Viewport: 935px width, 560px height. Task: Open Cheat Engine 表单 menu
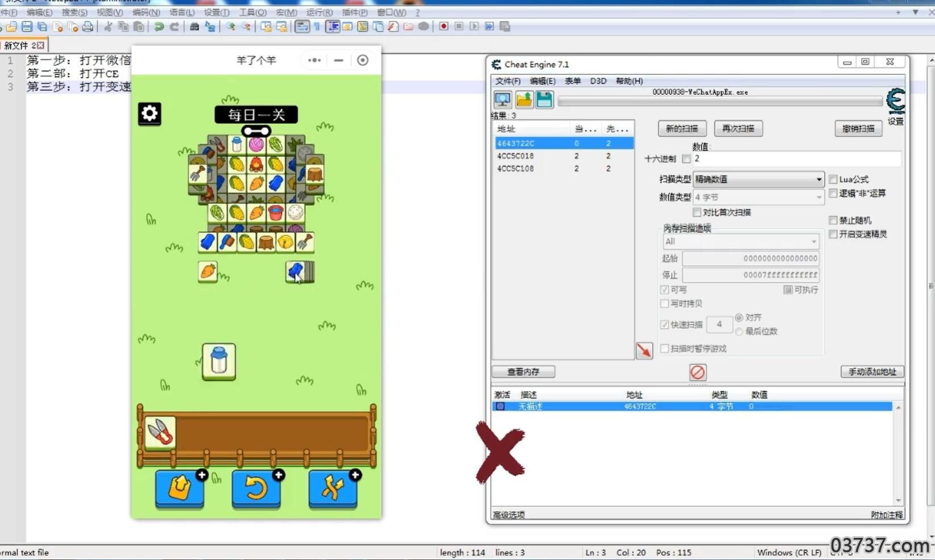[572, 81]
